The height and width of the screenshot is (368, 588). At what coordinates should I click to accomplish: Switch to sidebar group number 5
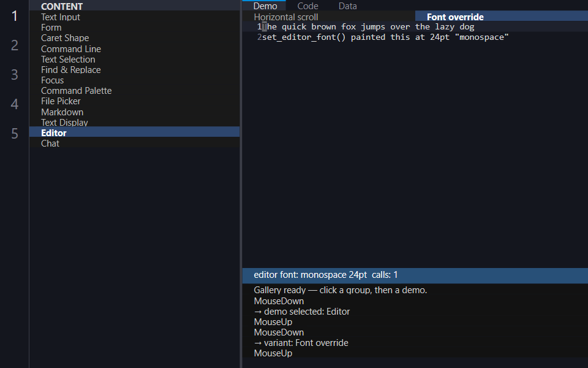tap(15, 133)
